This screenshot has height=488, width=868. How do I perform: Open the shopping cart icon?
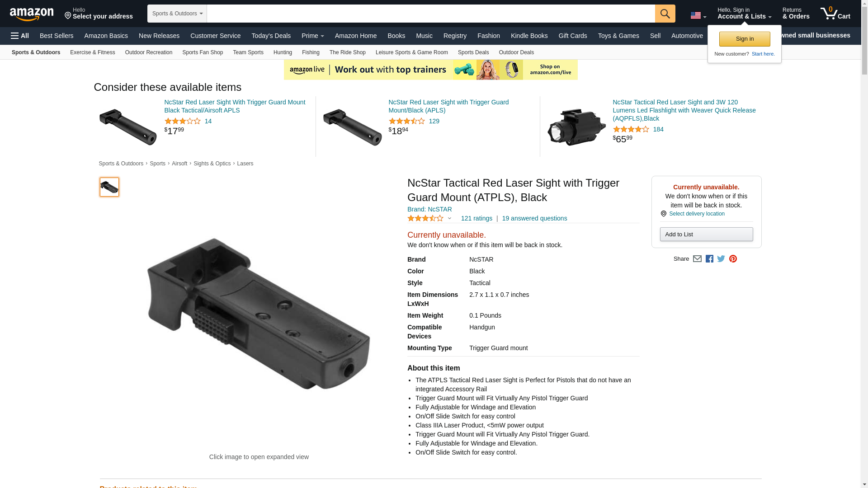click(835, 14)
